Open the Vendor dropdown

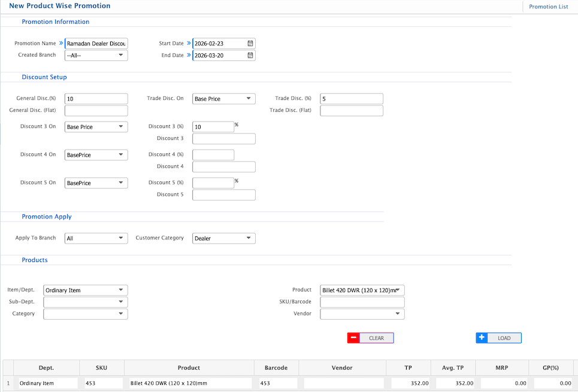pos(362,314)
